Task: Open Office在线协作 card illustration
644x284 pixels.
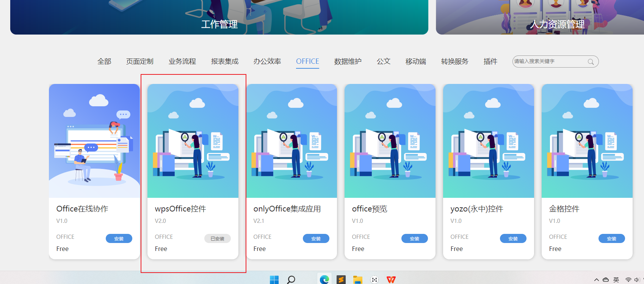Action: click(94, 141)
